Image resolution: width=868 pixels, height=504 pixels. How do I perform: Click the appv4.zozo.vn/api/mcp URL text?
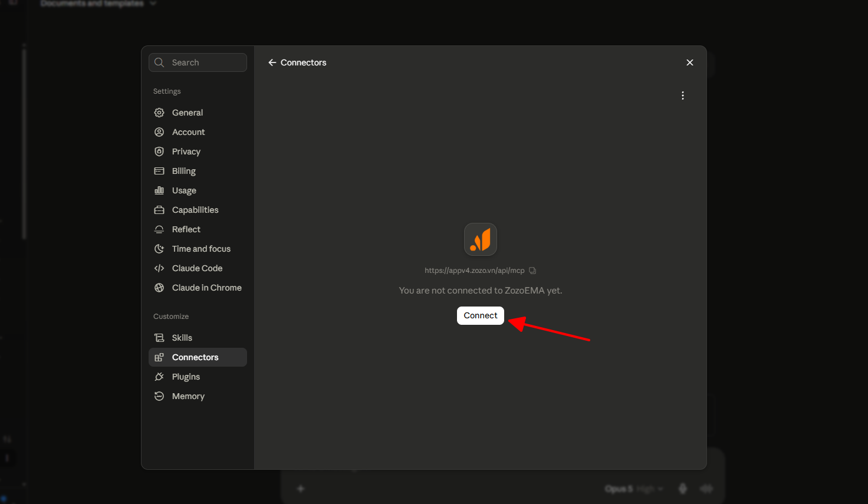(x=475, y=271)
